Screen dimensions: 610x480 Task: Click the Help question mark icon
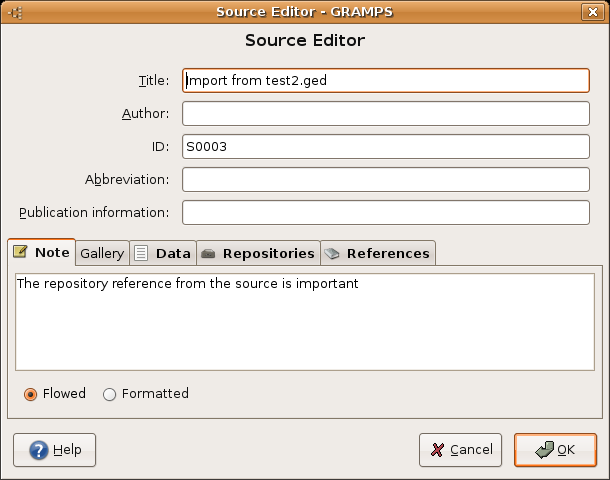click(x=38, y=450)
